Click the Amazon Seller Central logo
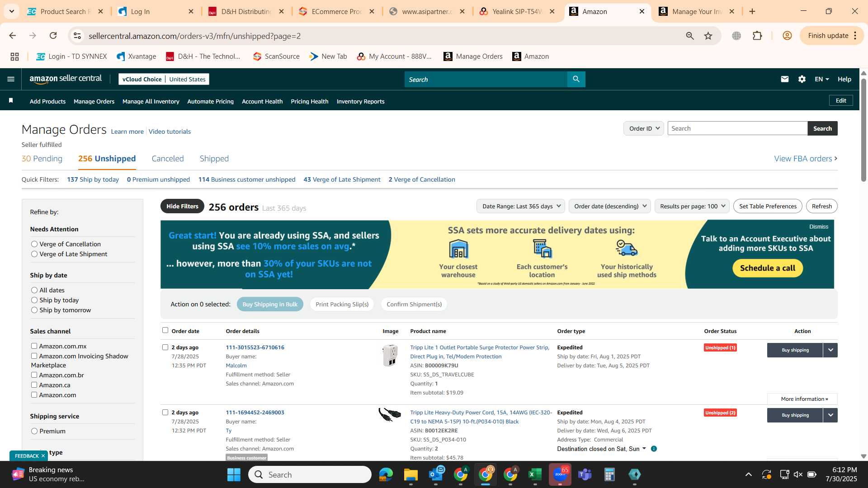Image resolution: width=868 pixels, height=488 pixels. (x=66, y=79)
